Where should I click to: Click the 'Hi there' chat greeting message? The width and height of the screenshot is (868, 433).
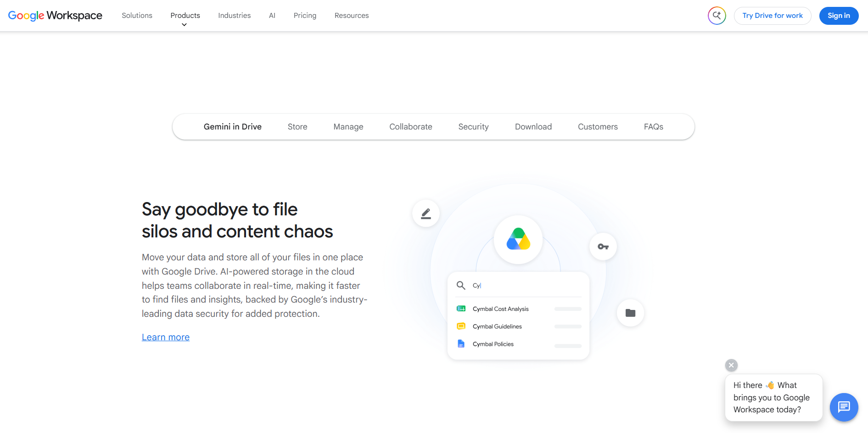click(773, 397)
